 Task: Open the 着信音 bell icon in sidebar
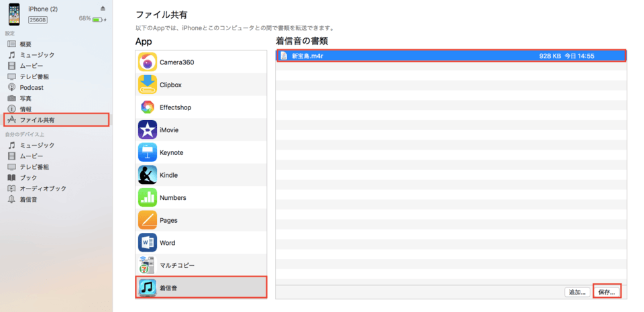point(12,199)
